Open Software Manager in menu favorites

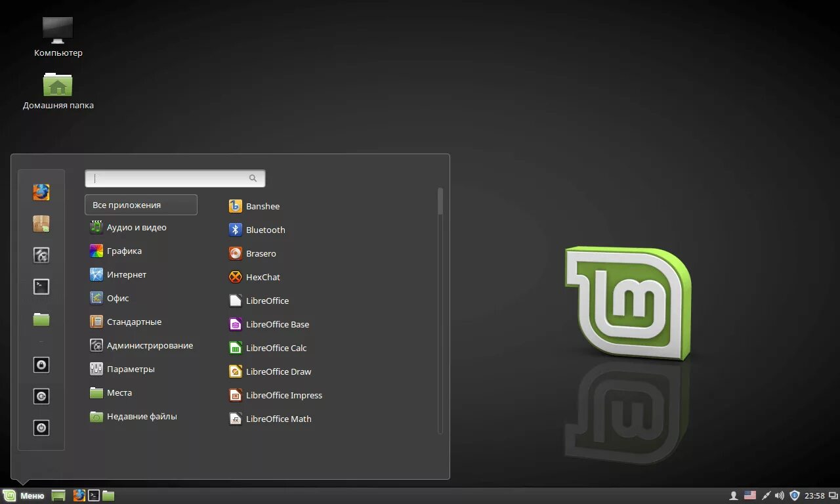point(41,224)
